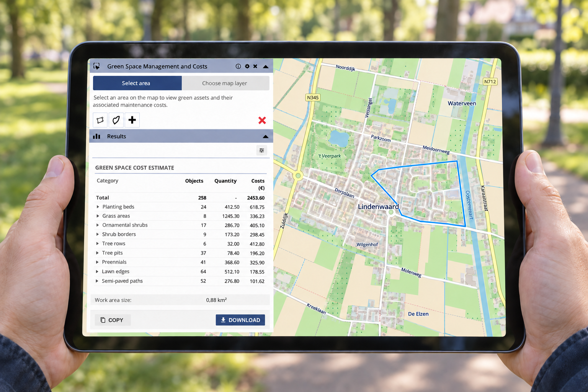
Task: Select the freehand shape draw tool
Action: tap(116, 120)
